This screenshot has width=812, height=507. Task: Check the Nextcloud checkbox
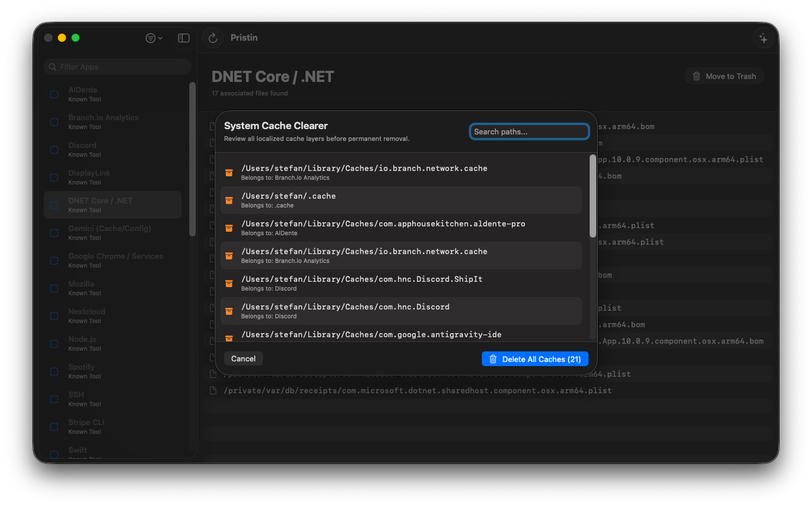54,316
